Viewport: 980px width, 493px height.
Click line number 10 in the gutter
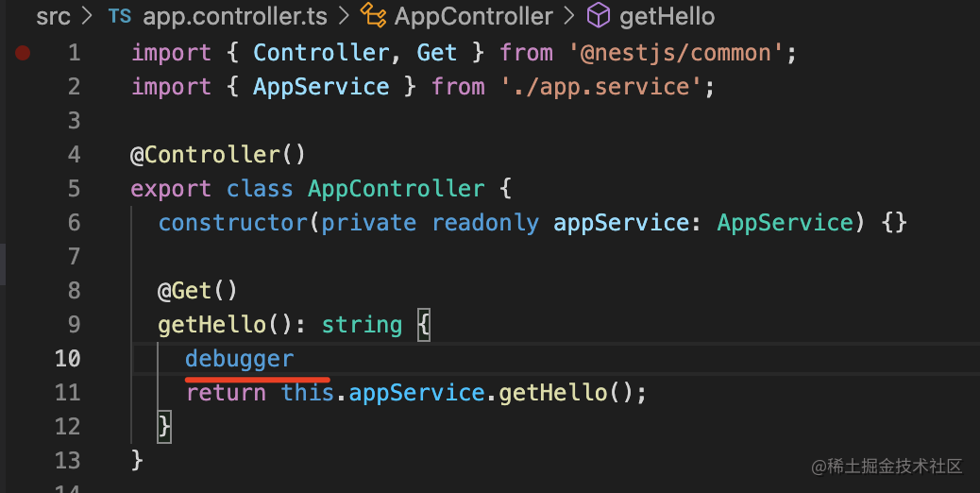[67, 359]
